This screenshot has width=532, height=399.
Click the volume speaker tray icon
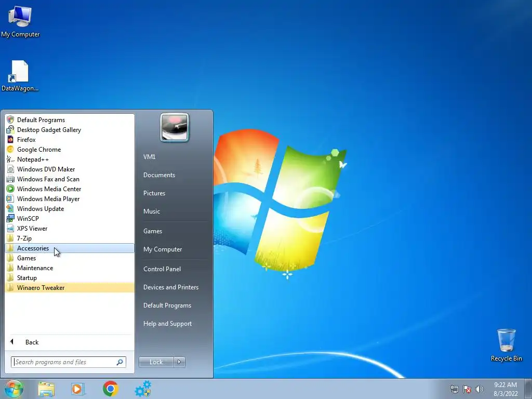(x=480, y=389)
